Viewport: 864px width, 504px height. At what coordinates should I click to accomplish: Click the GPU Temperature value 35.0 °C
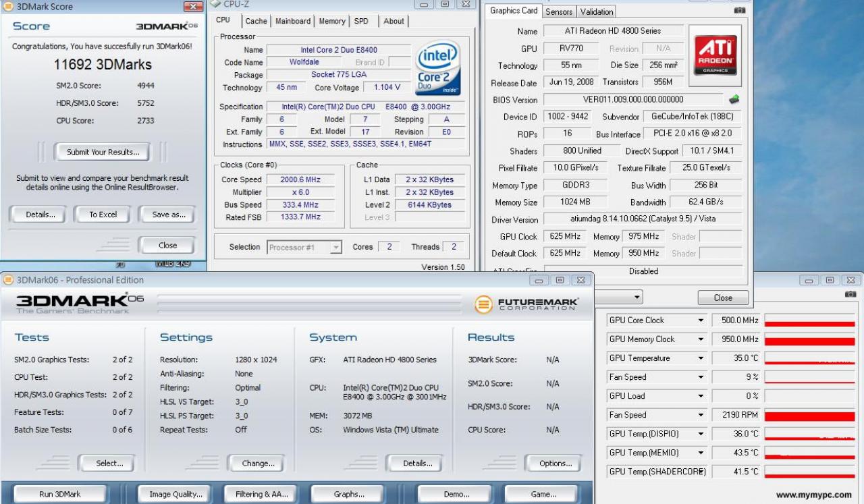736,358
